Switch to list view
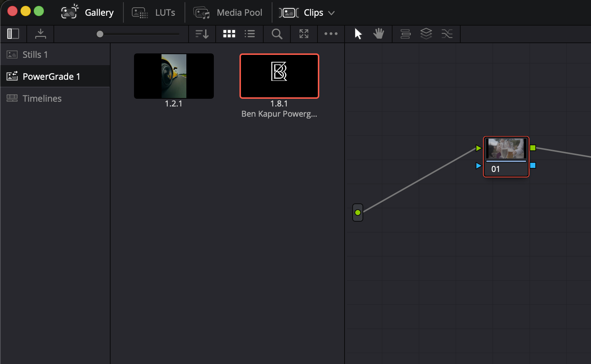This screenshot has width=591, height=364. coord(250,34)
